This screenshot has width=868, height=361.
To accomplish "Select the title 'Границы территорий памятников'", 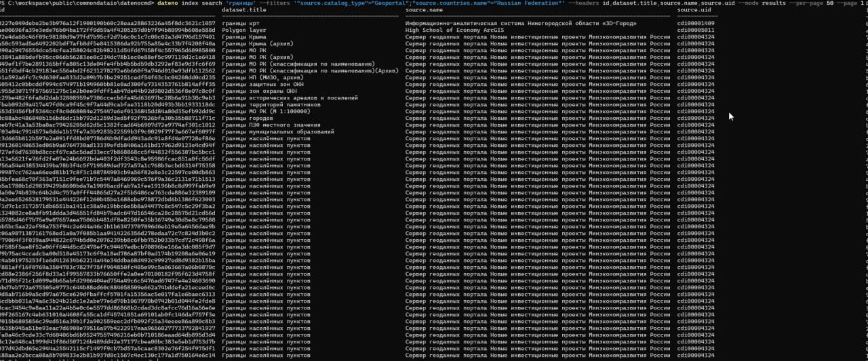I will [x=271, y=105].
